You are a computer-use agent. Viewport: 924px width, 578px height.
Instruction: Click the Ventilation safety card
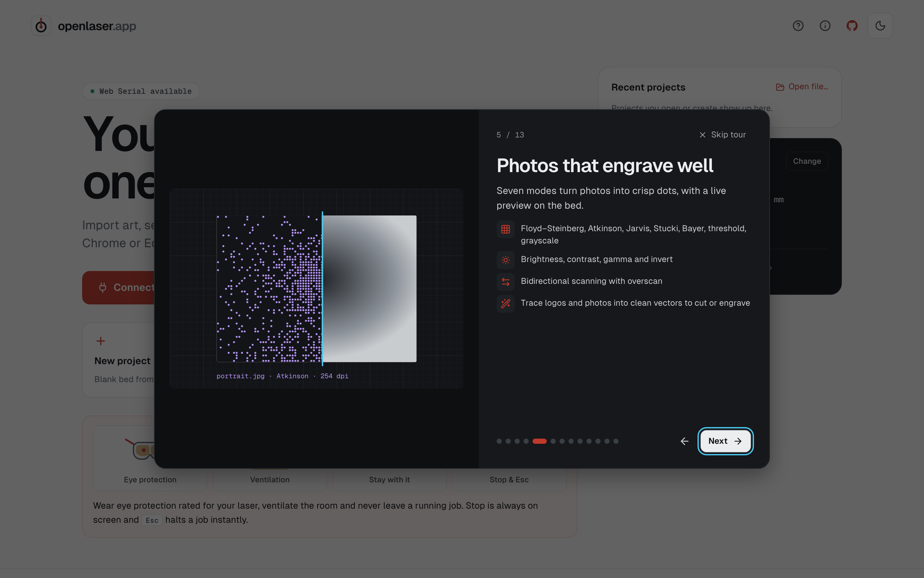click(269, 479)
